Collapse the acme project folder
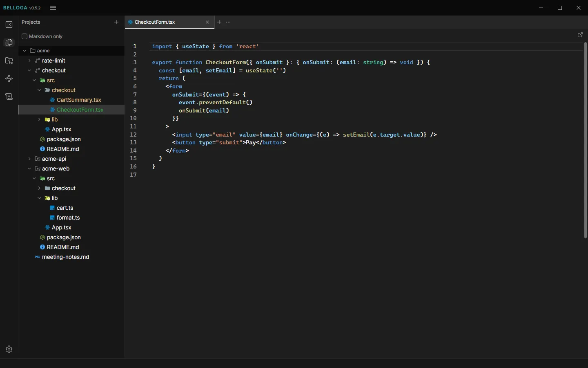Image resolution: width=588 pixels, height=368 pixels. (24, 51)
